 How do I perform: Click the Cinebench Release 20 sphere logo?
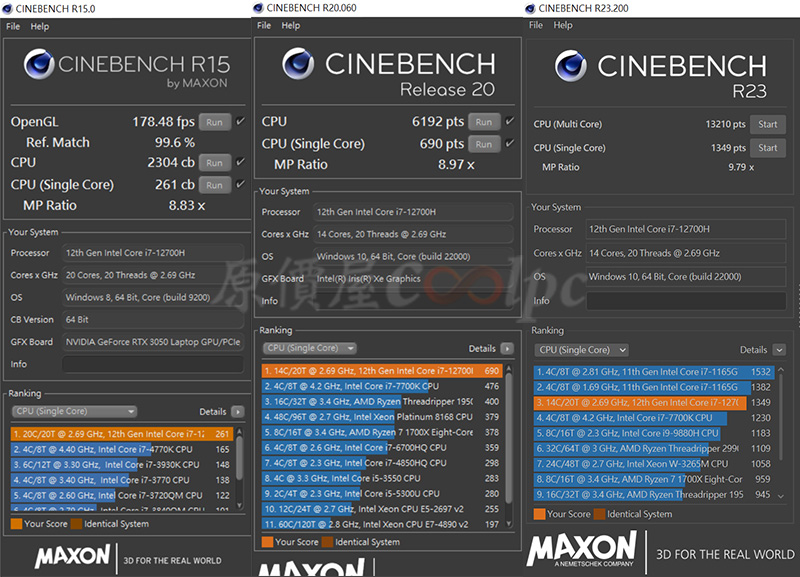[298, 63]
